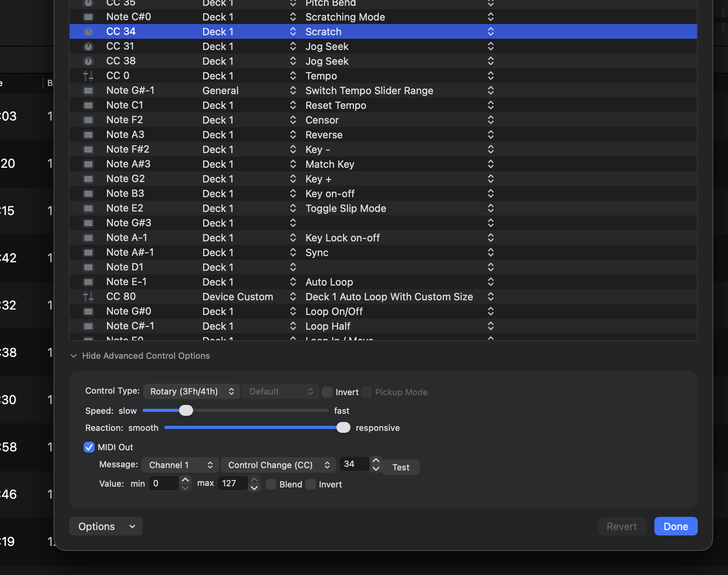Select the Toggle Slip Mode row
This screenshot has height=575, width=728.
pyautogui.click(x=383, y=208)
